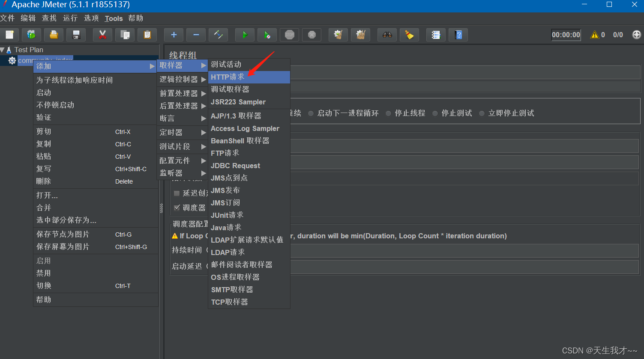Image resolution: width=644 pixels, height=359 pixels.
Task: Click the New test plan toolbar icon
Action: pyautogui.click(x=9, y=35)
